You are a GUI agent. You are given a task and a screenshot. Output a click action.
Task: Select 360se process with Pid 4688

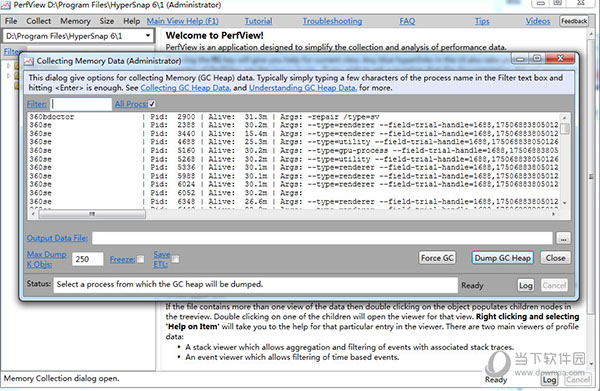294,142
